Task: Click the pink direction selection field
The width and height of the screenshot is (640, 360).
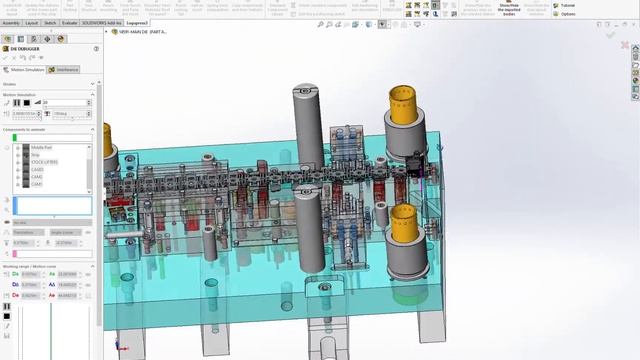Action: point(52,254)
